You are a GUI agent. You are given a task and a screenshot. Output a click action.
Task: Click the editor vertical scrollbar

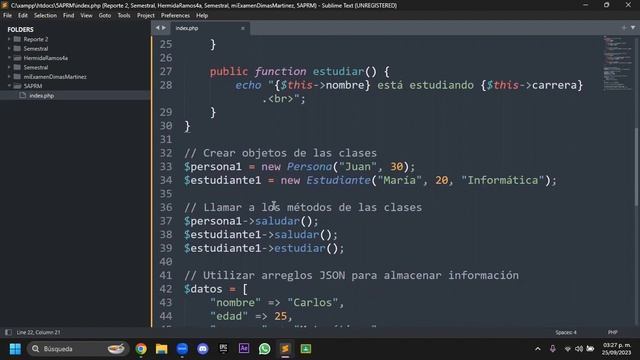point(637,167)
